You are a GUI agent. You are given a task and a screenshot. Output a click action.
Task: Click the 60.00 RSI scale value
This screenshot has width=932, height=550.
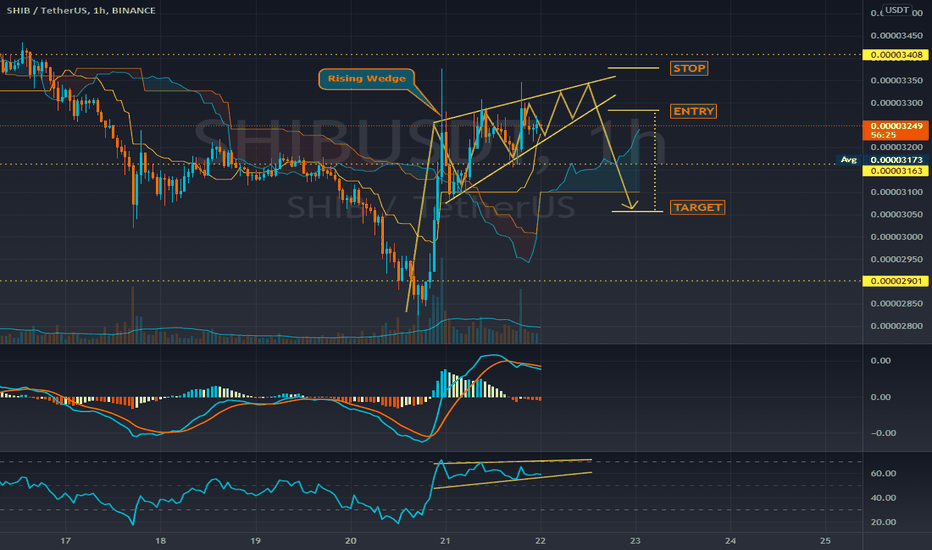[x=883, y=473]
